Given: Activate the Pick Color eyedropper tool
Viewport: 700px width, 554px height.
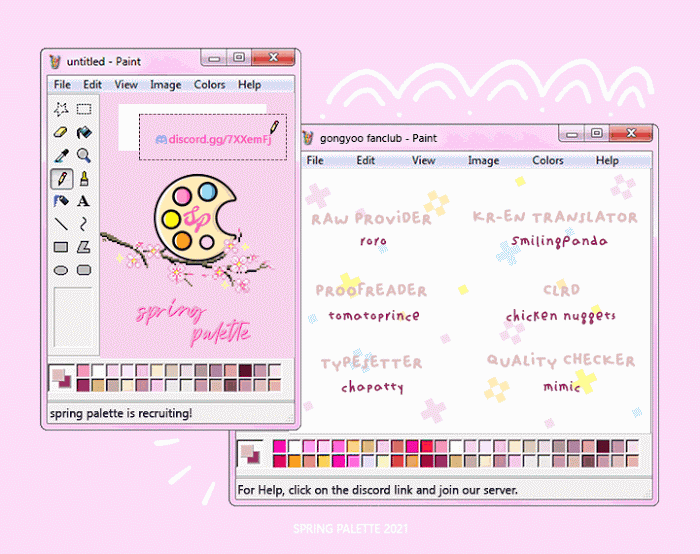Looking at the screenshot, I should pos(61,155).
